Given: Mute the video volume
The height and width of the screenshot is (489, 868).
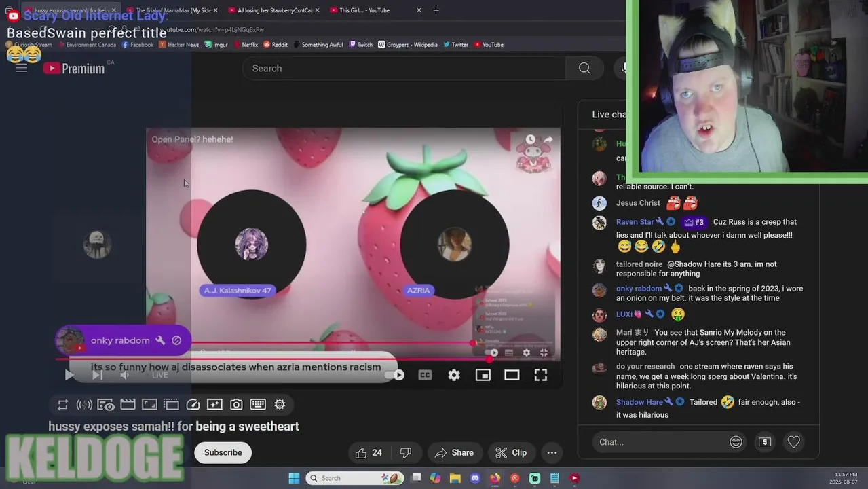Looking at the screenshot, I should click(125, 375).
